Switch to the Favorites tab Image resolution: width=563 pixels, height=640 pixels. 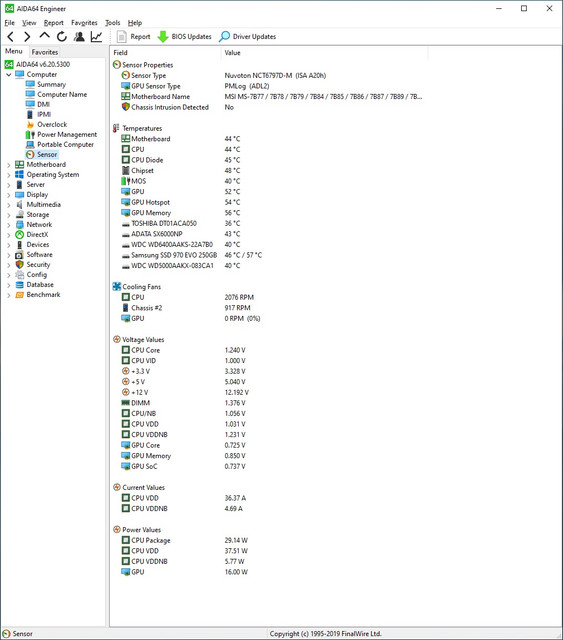pos(45,52)
